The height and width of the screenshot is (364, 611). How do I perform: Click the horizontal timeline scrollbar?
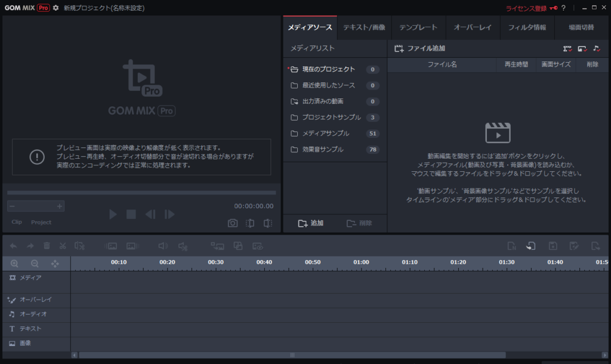pos(292,355)
